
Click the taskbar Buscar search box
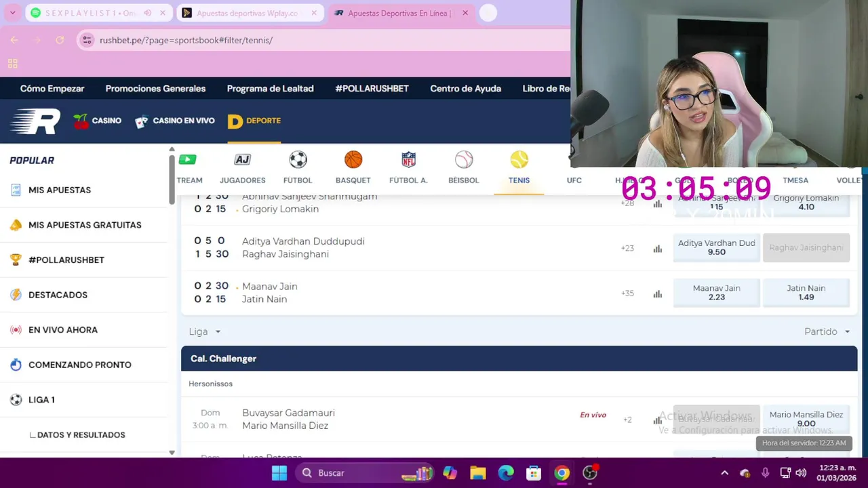pyautogui.click(x=363, y=473)
